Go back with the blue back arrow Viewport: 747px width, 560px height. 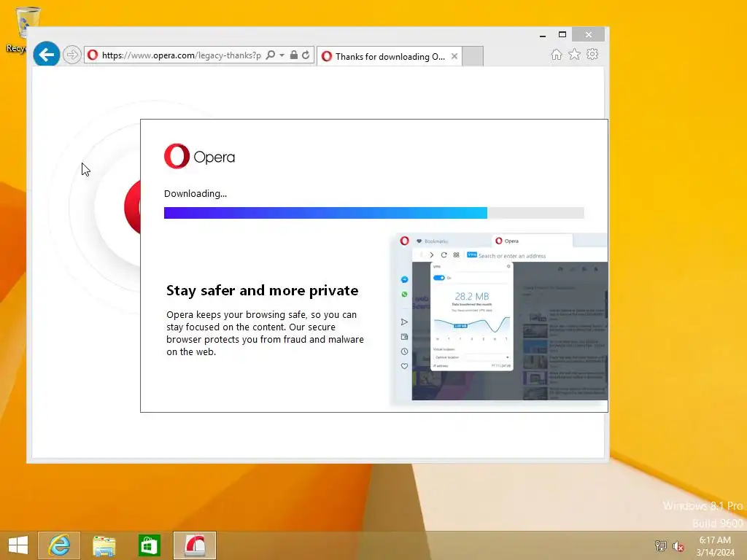pos(46,54)
